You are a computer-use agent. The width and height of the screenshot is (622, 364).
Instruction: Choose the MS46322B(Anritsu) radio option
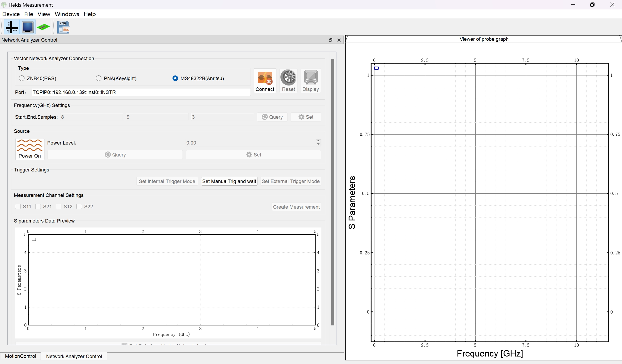click(175, 78)
